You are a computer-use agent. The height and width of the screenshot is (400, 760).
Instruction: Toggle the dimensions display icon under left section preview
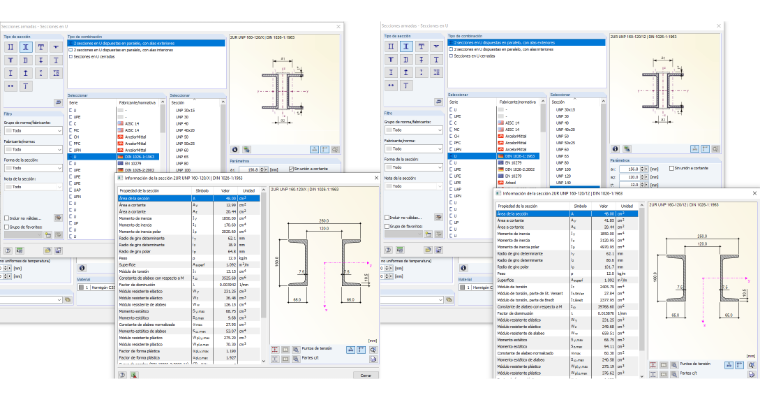coord(314,150)
